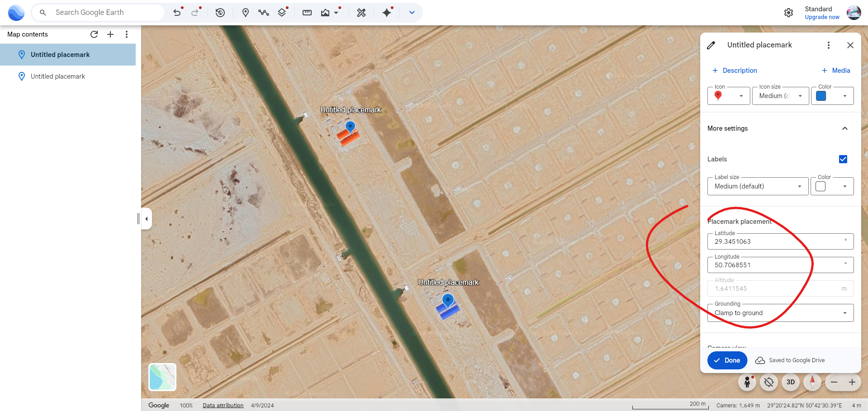This screenshot has height=411, width=868.
Task: Add new item to map contents
Action: click(110, 34)
